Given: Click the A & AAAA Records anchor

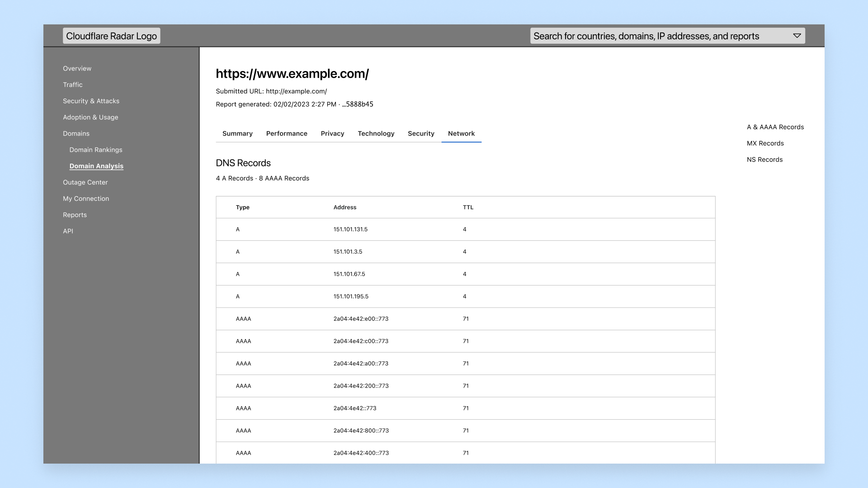Looking at the screenshot, I should (x=775, y=127).
